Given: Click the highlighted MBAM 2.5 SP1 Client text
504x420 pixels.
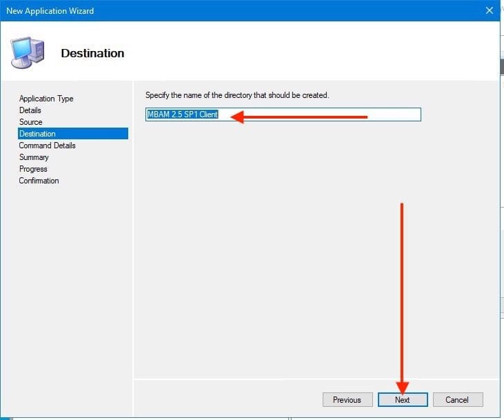Looking at the screenshot, I should (x=182, y=114).
